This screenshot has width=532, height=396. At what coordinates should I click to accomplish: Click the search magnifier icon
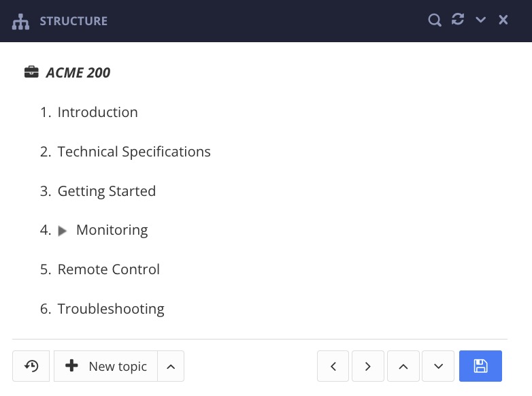point(435,20)
